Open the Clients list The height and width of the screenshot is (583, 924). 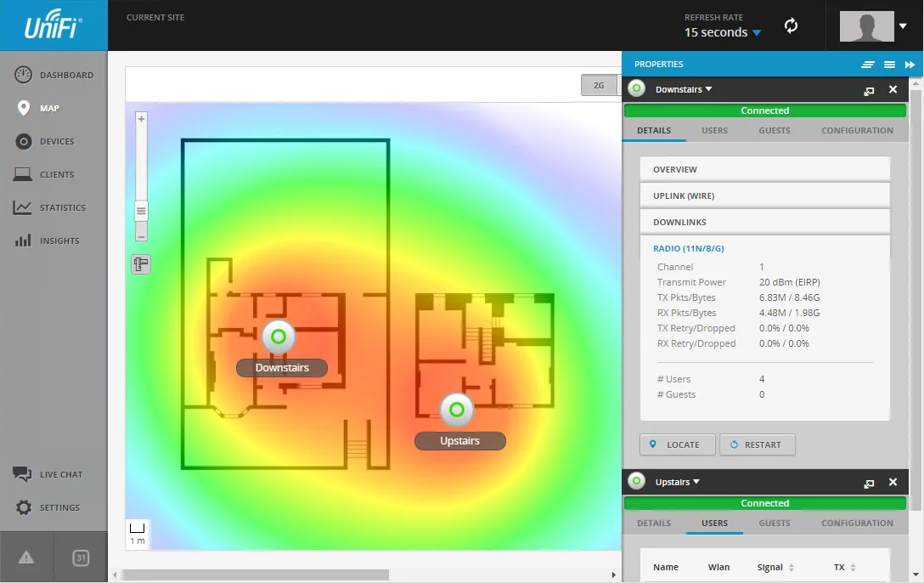tap(45, 174)
